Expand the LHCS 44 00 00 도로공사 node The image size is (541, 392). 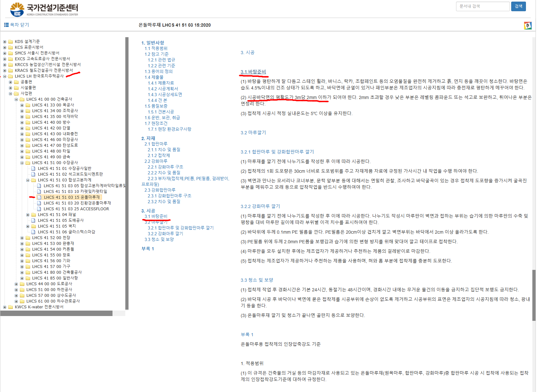click(16, 284)
